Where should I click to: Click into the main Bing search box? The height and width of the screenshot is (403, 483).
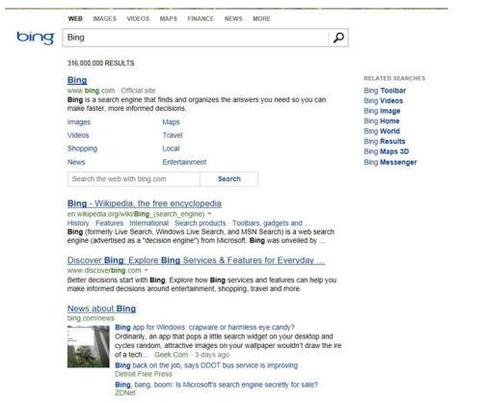coord(196,38)
